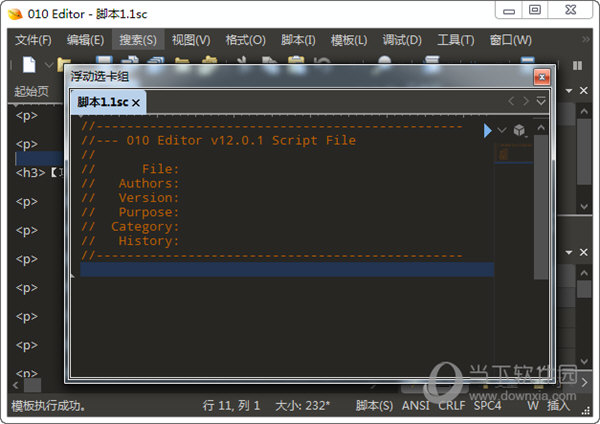Screen dimensions: 600x424
Task: Open the 窗口(W) menu
Action: [510, 40]
